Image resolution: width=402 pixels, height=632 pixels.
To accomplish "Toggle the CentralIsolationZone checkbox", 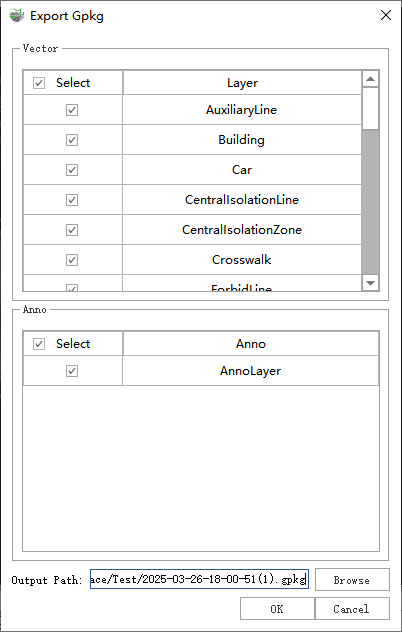I will click(72, 230).
